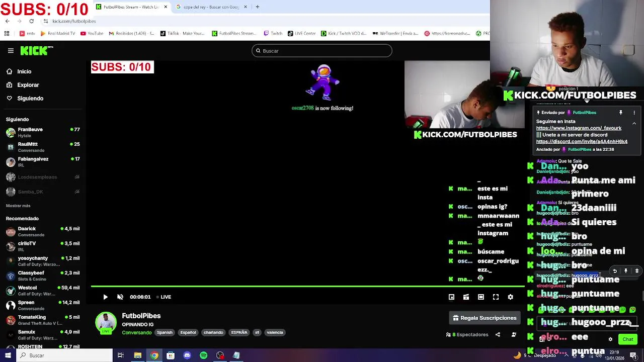Open recommended channel Samulx
The width and height of the screenshot is (644, 362).
pyautogui.click(x=43, y=335)
